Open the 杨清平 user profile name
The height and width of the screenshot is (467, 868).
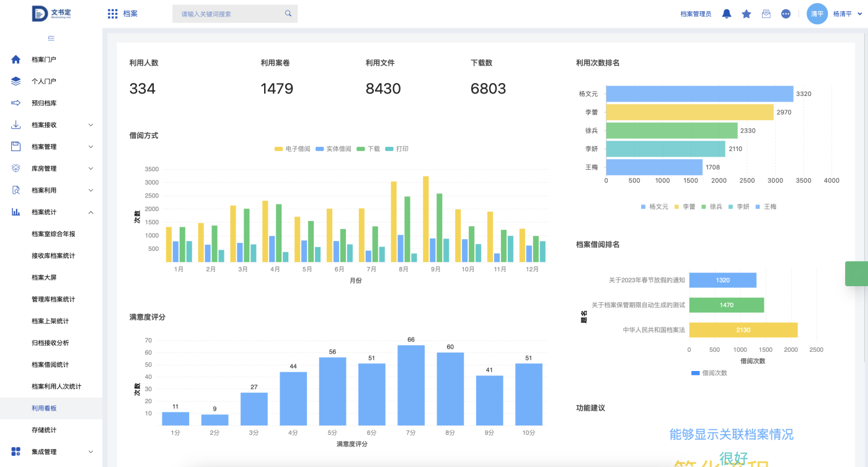(842, 14)
